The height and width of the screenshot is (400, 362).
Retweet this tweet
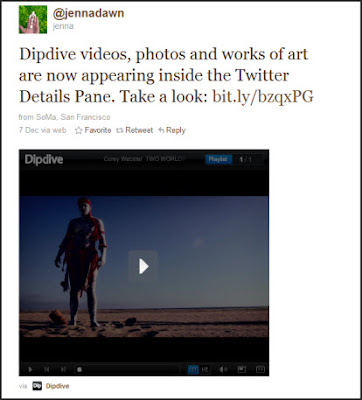tap(135, 130)
